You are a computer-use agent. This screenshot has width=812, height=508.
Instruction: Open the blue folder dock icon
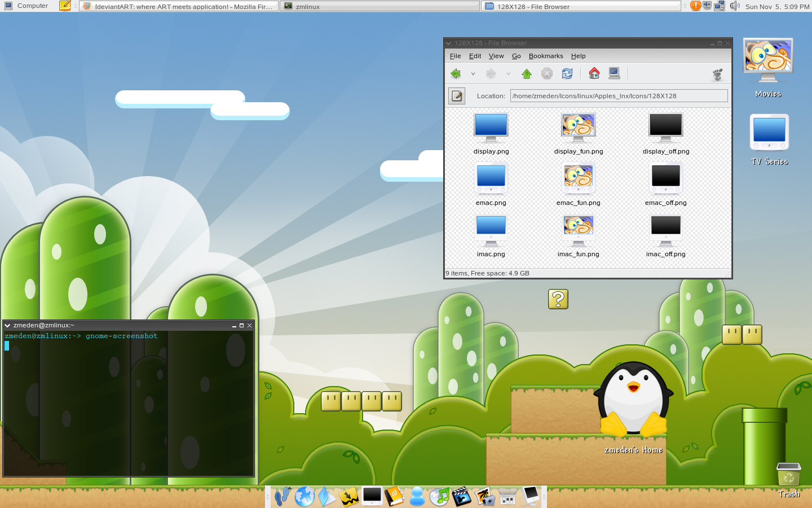coord(327,497)
